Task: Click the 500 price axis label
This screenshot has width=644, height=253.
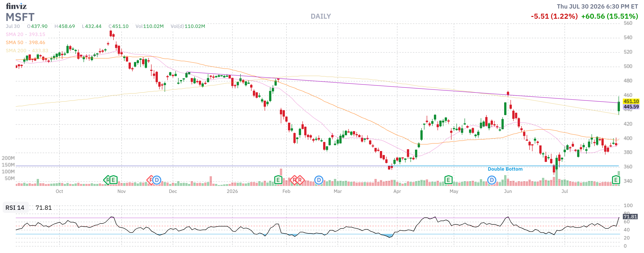Action: coord(628,66)
